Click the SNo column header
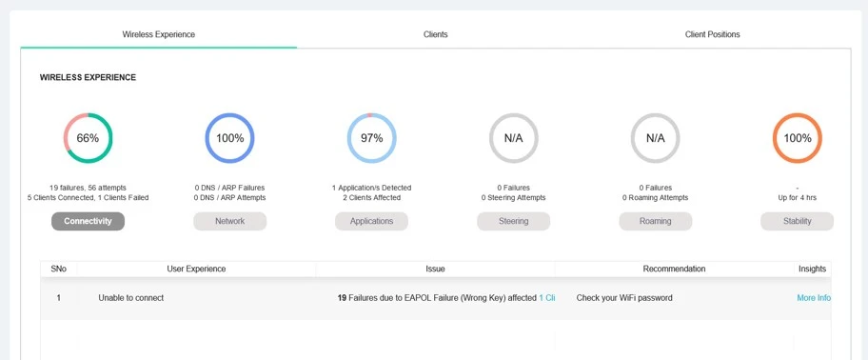Viewport: 868px width, 360px height. [x=59, y=269]
